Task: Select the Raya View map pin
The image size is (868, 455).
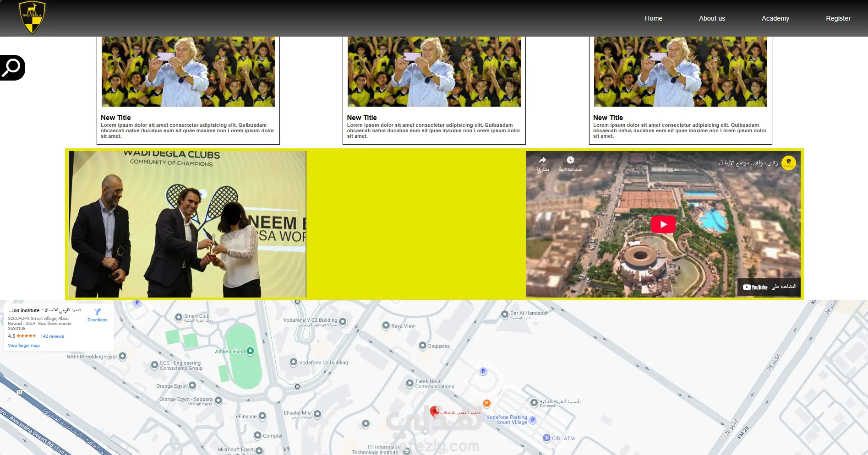Action: (x=386, y=325)
